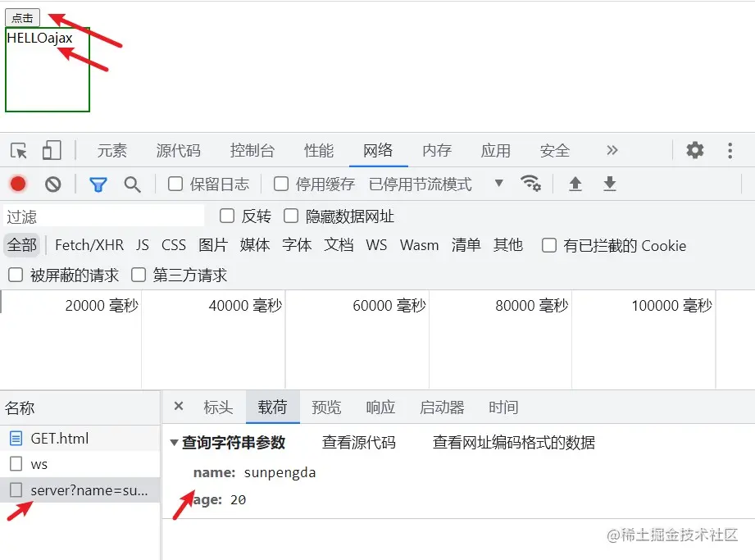Stop recording network log red button
755x560 pixels.
[x=18, y=184]
